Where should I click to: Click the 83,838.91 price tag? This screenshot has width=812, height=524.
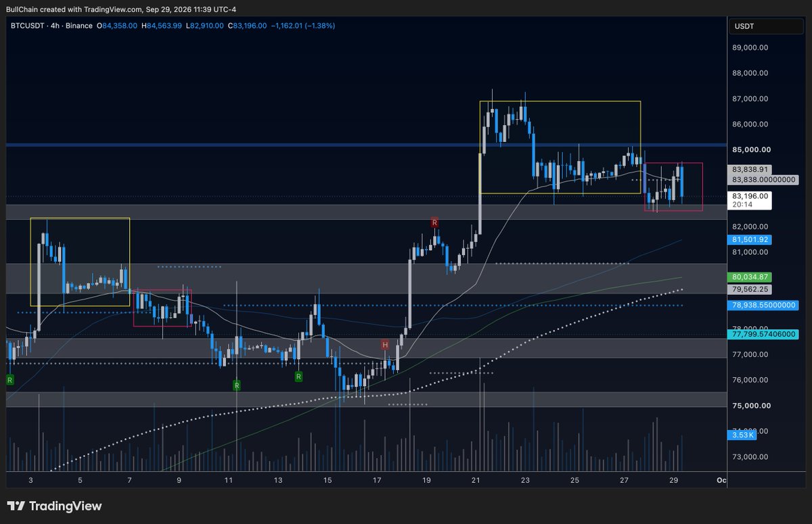tap(750, 170)
